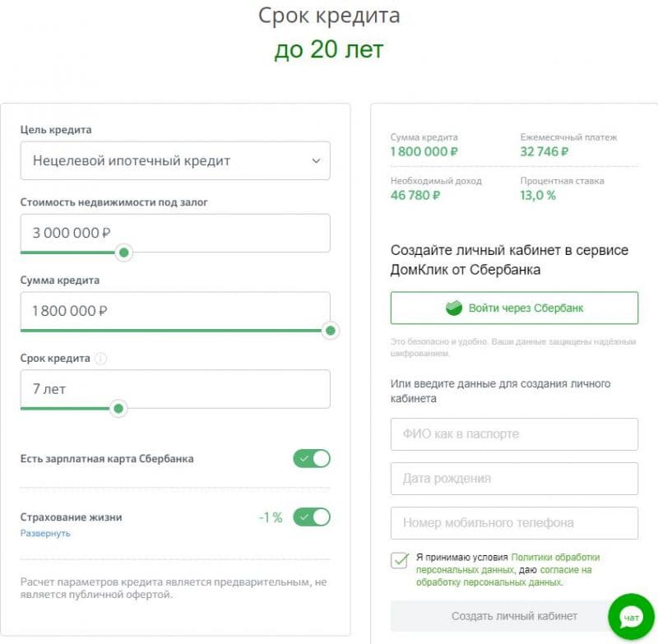Image resolution: width=658 pixels, height=644 pixels.
Task: Click the mobile phone number field
Action: click(514, 523)
